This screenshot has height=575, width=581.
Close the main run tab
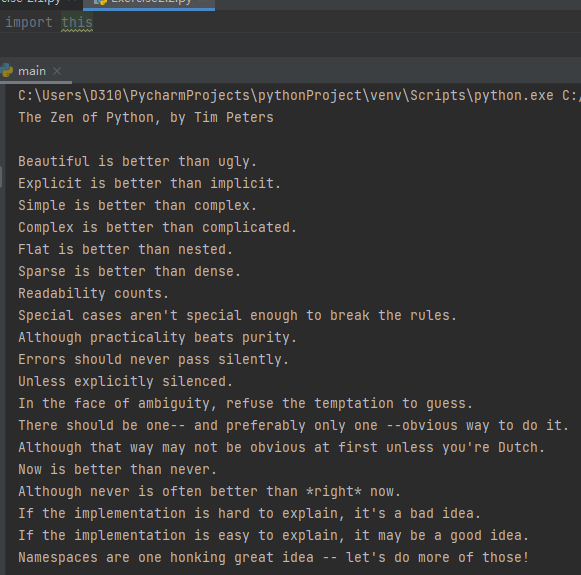click(57, 71)
